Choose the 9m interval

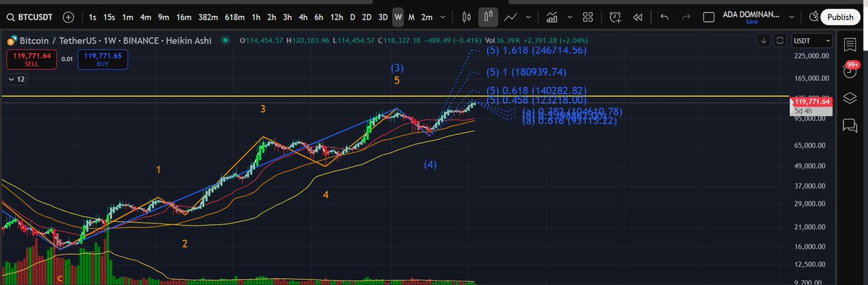pos(164,17)
